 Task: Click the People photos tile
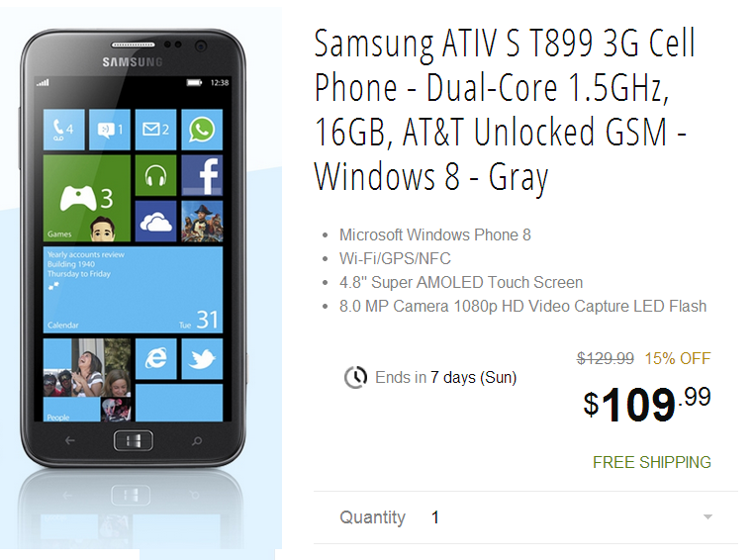tap(86, 380)
